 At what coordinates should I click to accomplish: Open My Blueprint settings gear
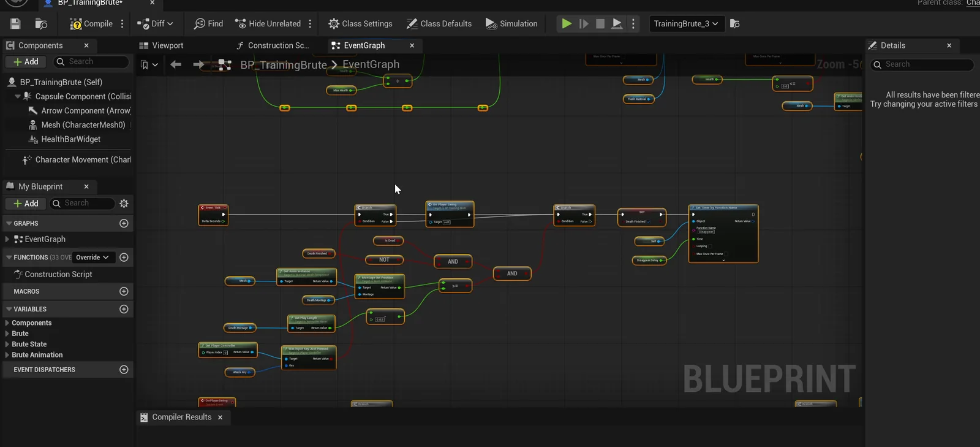tap(124, 204)
